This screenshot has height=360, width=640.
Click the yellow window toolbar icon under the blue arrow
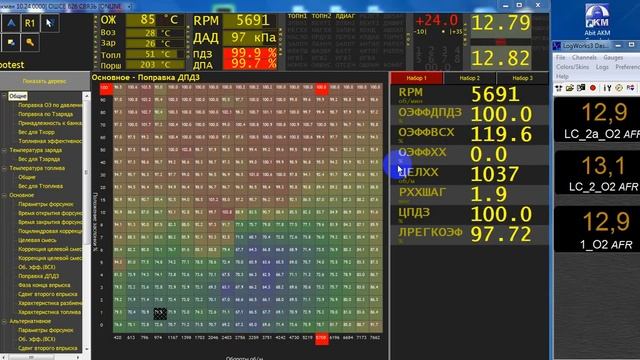[x=11, y=42]
